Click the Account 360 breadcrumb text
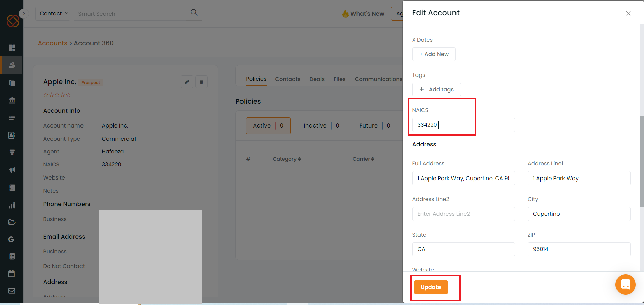Viewport: 644px width, 305px height. [x=94, y=43]
